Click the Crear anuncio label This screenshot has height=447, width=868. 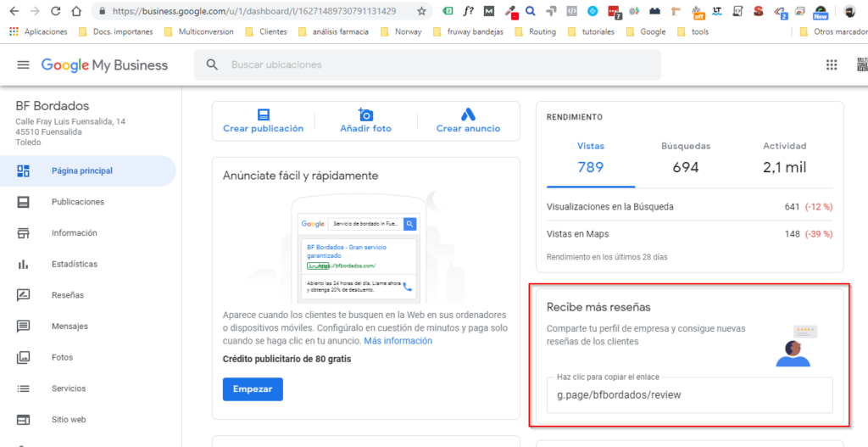tap(468, 129)
